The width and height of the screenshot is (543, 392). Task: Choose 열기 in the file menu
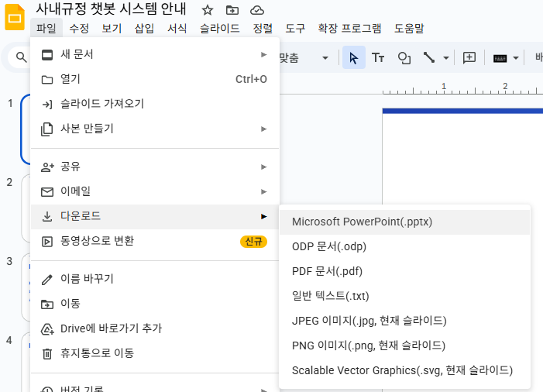coord(155,79)
